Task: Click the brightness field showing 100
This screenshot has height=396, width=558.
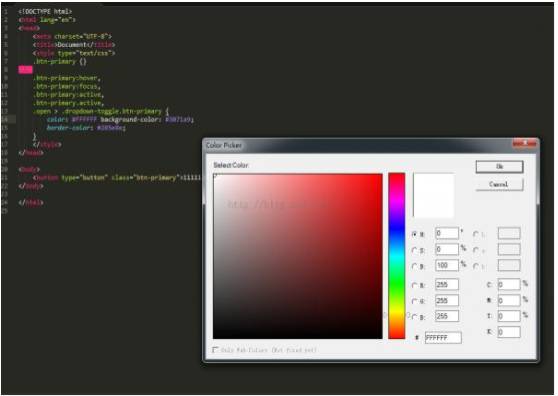Action: point(447,265)
